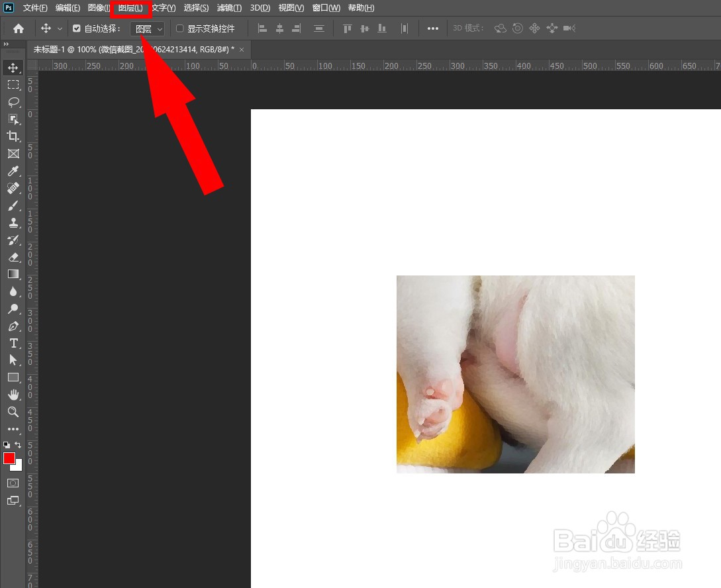This screenshot has width=721, height=588.
Task: Select the Crop tool
Action: click(13, 136)
